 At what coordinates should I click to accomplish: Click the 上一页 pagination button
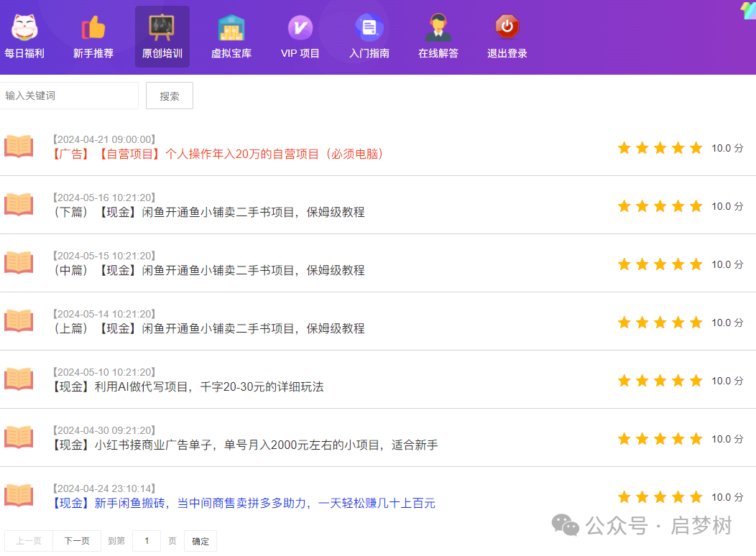click(29, 541)
